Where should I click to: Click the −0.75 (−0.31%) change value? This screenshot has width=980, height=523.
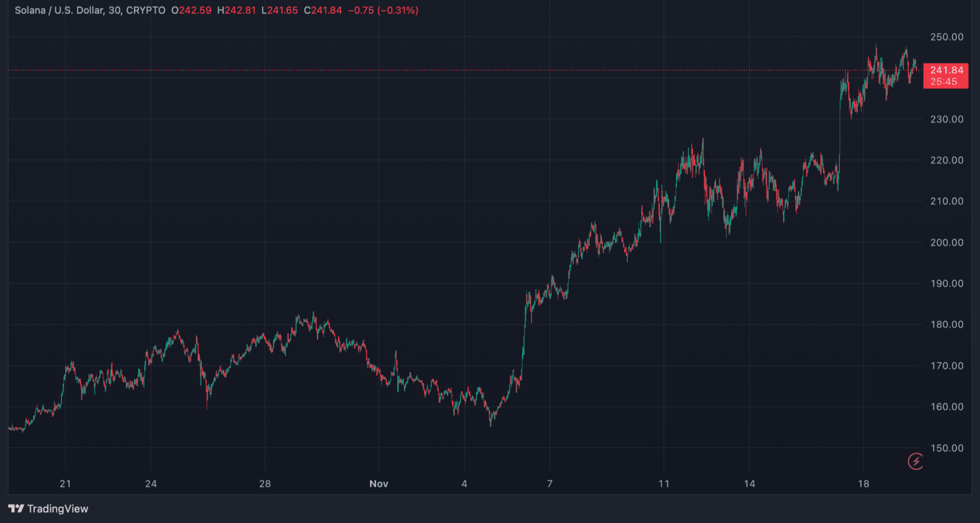pos(384,11)
